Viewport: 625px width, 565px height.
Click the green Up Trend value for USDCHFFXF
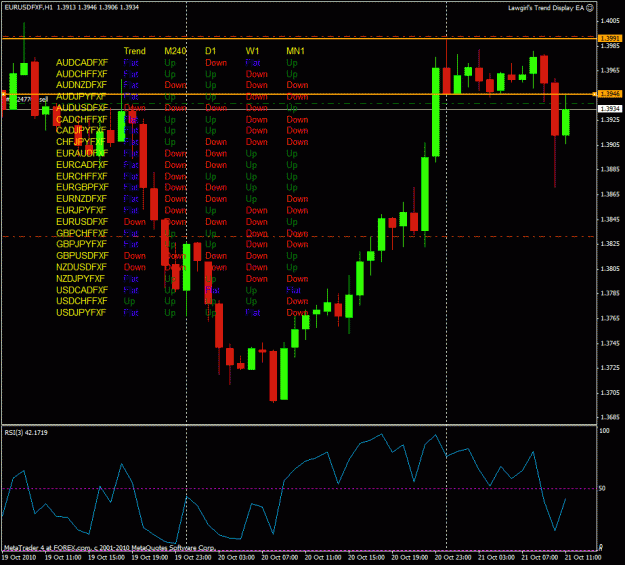click(x=129, y=301)
